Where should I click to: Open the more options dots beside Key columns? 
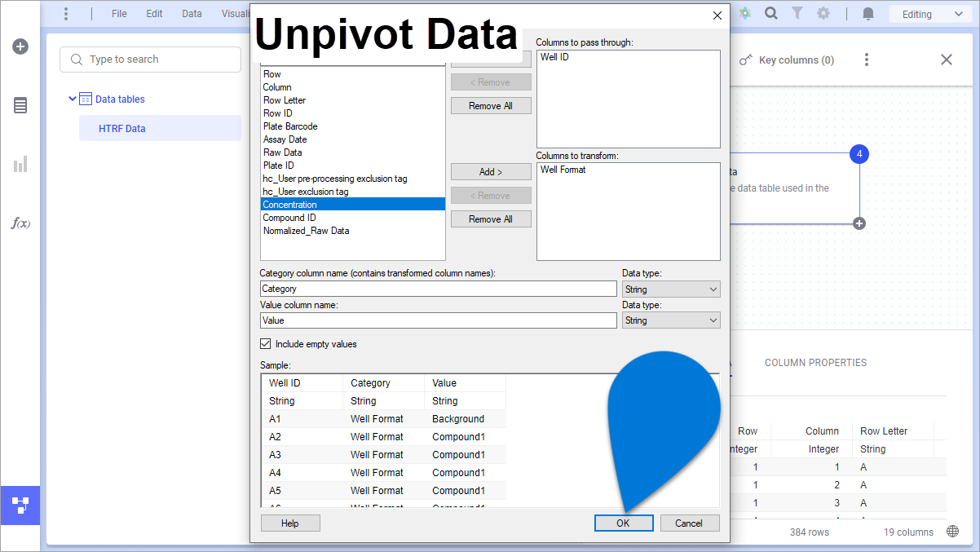point(867,60)
